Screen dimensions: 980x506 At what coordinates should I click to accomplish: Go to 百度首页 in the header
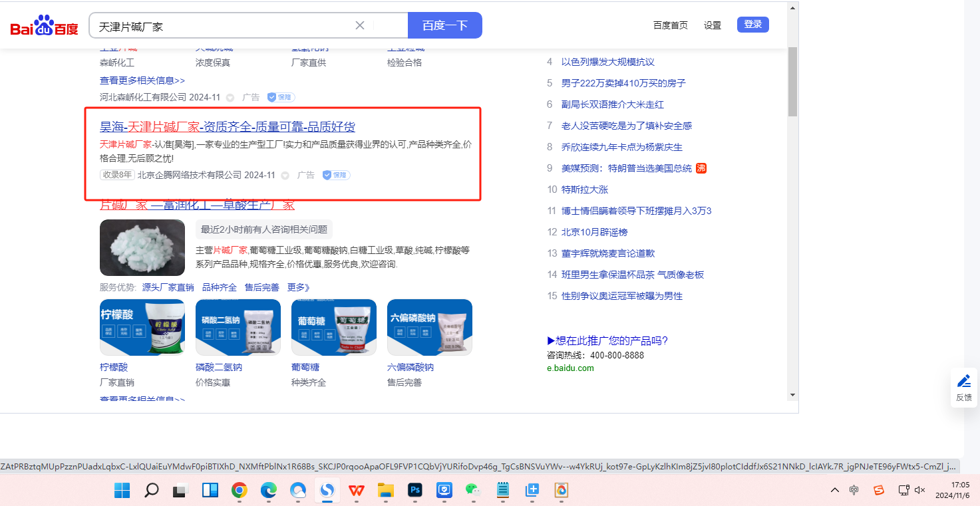tap(670, 25)
